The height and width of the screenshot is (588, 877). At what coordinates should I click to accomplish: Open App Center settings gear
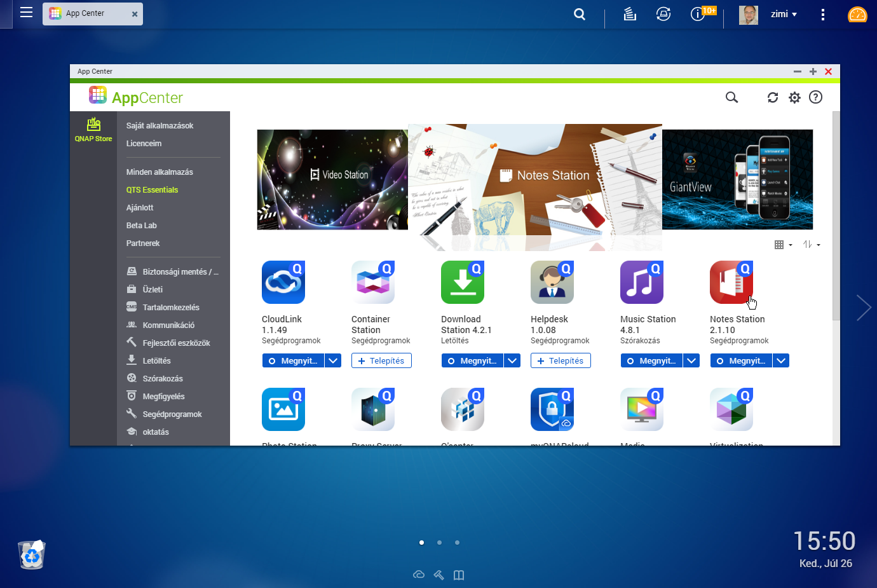point(794,97)
